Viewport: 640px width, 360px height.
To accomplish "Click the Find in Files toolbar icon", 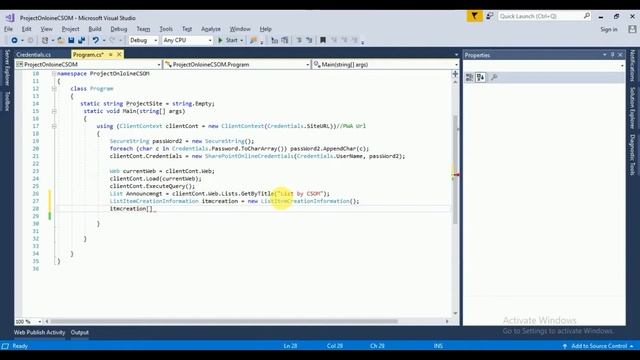I will click(253, 40).
